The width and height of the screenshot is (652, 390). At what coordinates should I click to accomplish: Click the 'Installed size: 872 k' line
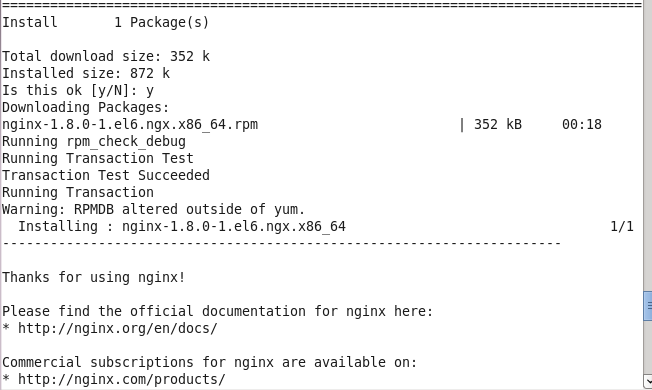(86, 73)
